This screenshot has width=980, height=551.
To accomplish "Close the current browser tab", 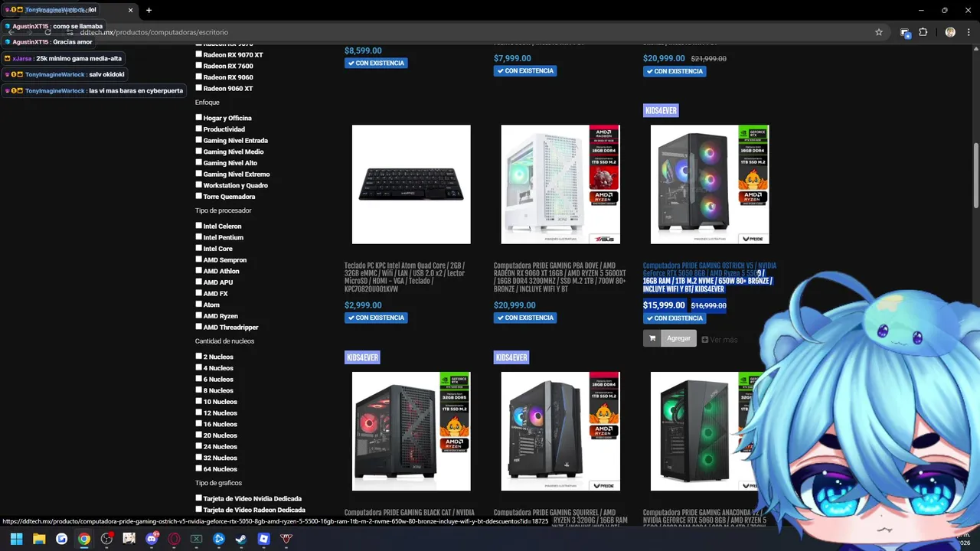I will click(x=130, y=10).
